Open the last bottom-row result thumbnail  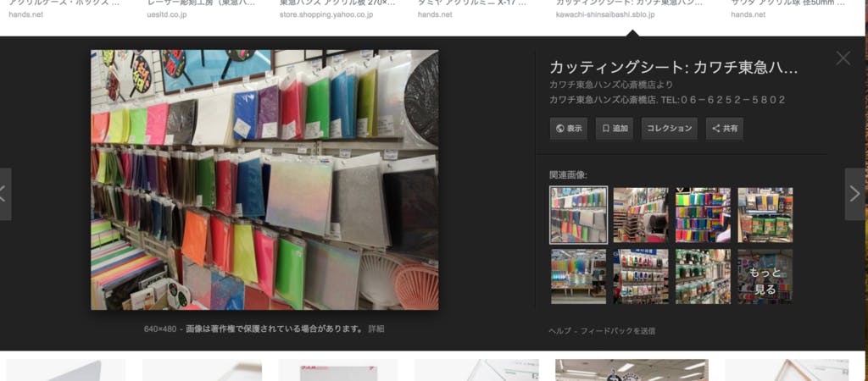click(x=787, y=370)
